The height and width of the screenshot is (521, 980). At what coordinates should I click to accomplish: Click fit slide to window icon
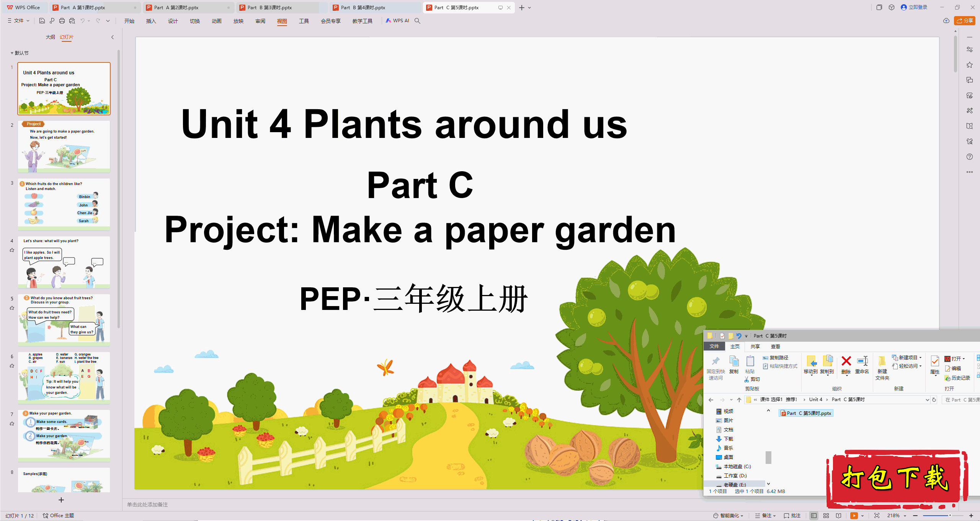pos(877,516)
